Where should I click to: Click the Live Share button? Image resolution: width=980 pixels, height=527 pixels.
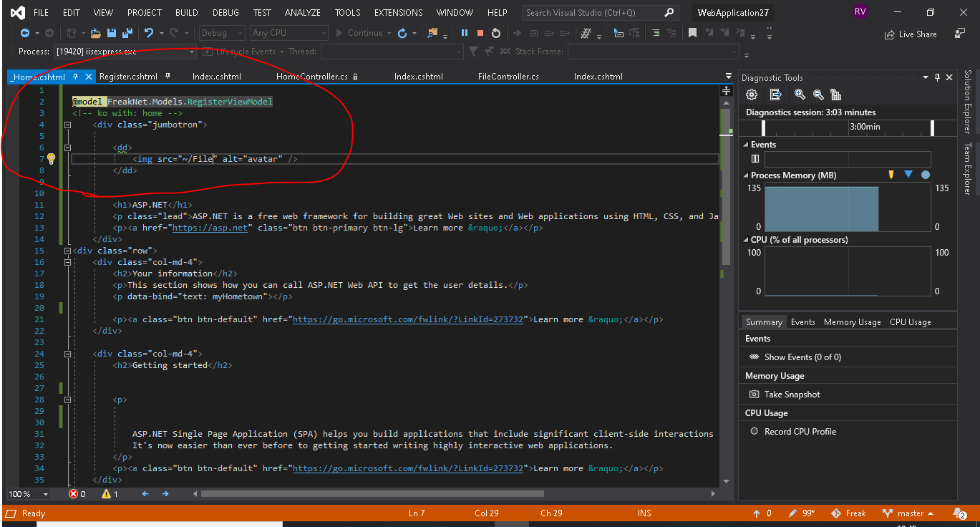point(911,34)
